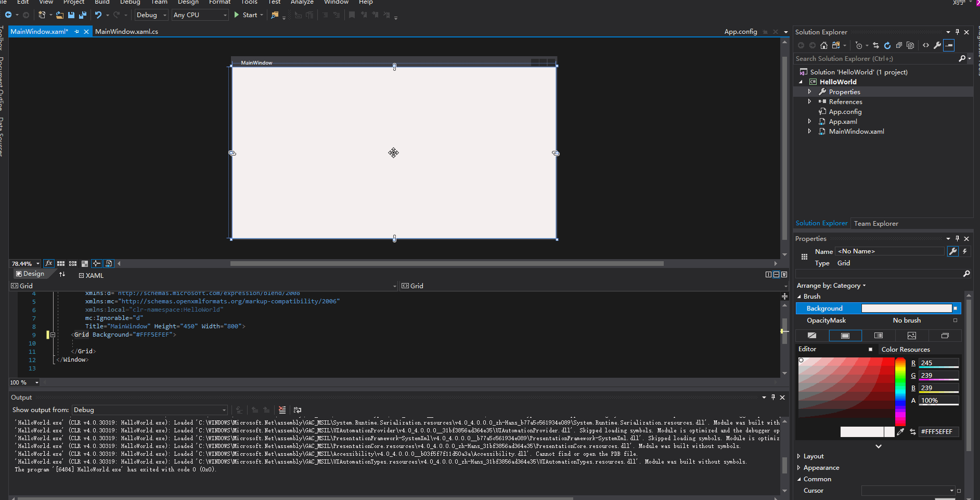The image size is (980, 500).
Task: Toggle word wrap in the Output window
Action: click(298, 410)
